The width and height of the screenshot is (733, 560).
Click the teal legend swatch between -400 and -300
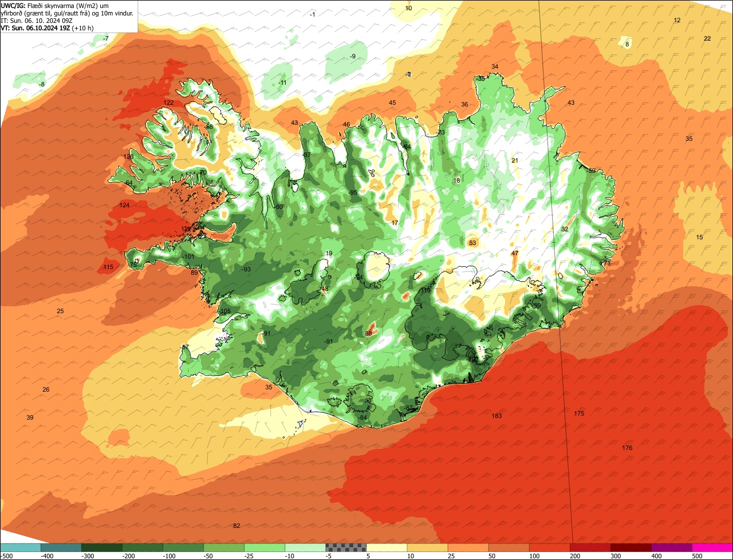click(x=61, y=547)
